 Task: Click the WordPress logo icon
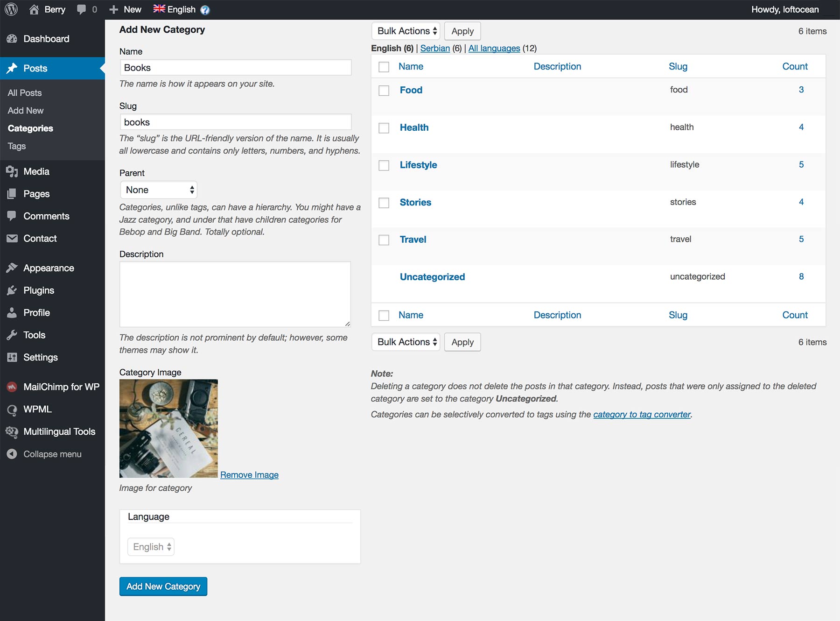tap(11, 9)
